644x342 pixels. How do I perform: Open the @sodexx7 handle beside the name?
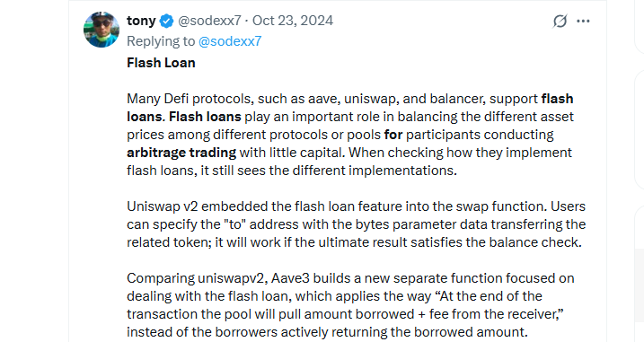tap(209, 21)
